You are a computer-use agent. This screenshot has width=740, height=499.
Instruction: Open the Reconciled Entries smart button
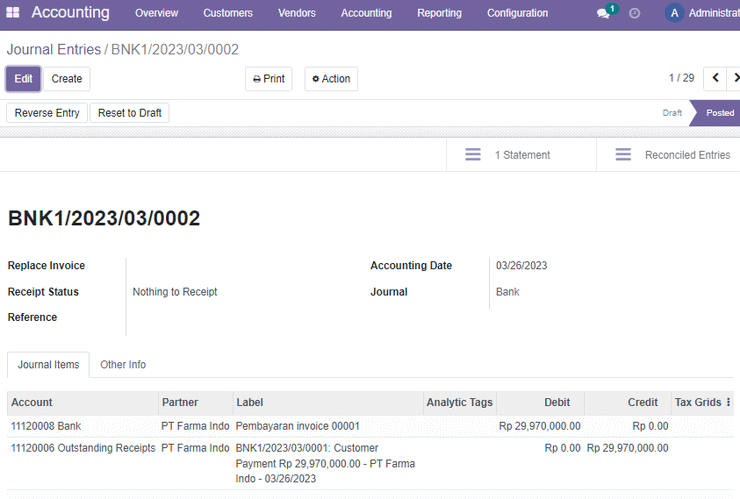tap(668, 155)
